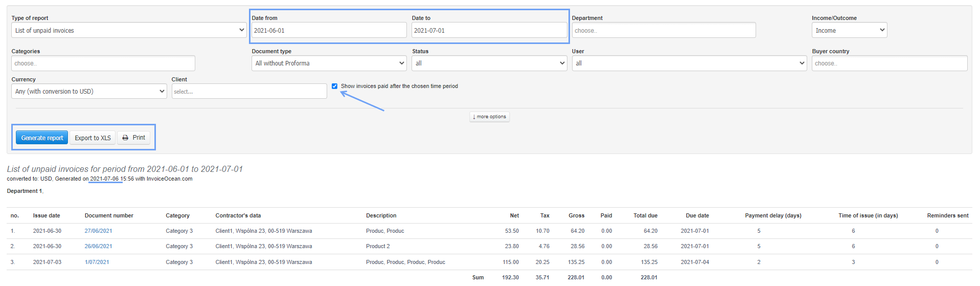This screenshot has height=286, width=980.
Task: Expand more options
Action: [489, 117]
